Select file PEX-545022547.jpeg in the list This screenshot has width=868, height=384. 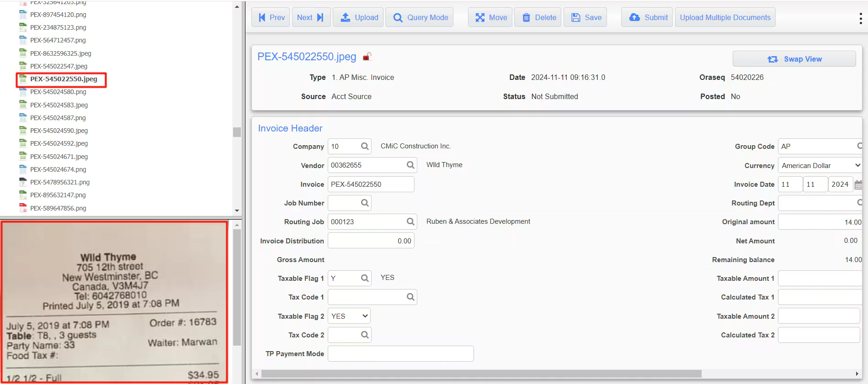point(59,66)
